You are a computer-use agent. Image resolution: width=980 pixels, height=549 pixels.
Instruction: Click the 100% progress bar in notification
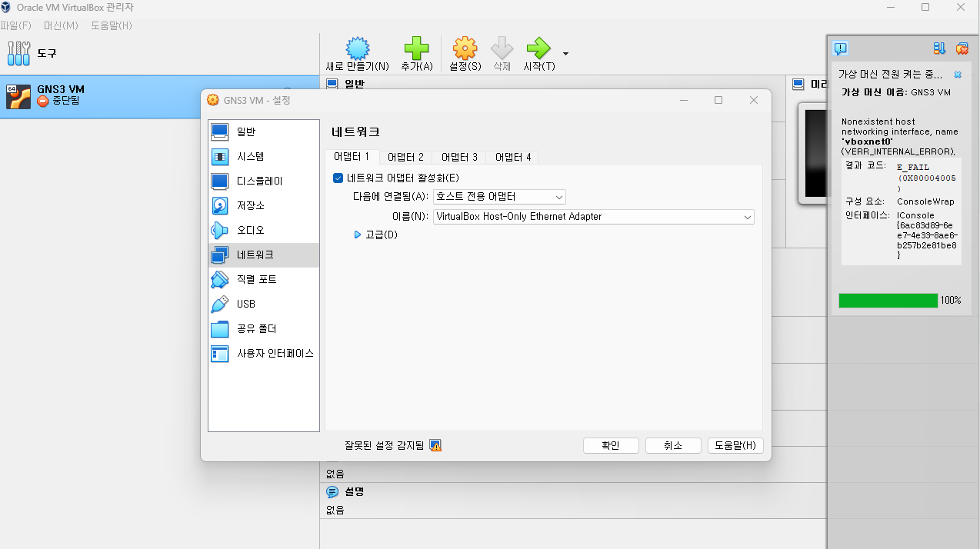pos(888,300)
